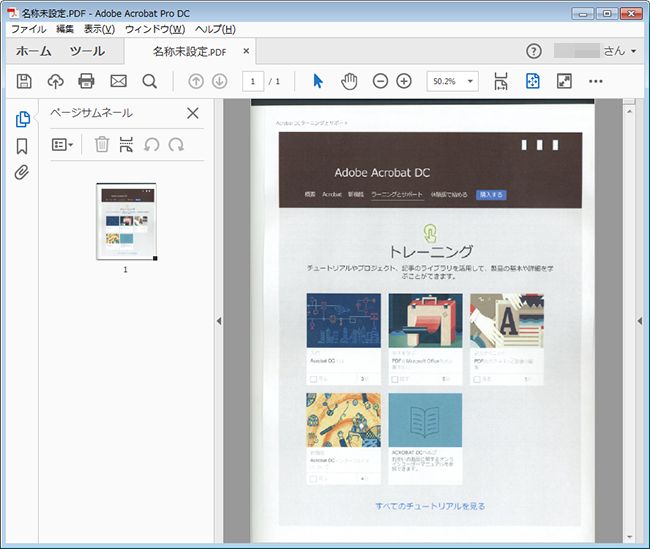Click the fit width scrolling icon
650x549 pixels.
(501, 81)
